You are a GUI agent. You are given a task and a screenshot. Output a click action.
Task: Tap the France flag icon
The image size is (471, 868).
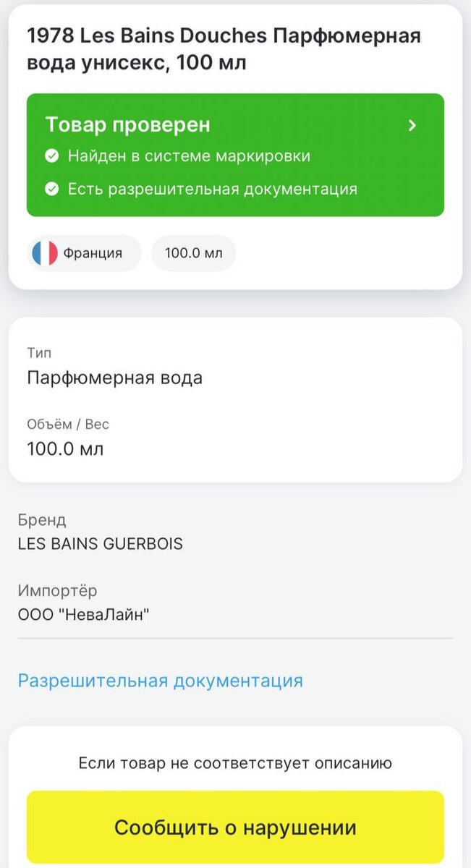coord(42,252)
